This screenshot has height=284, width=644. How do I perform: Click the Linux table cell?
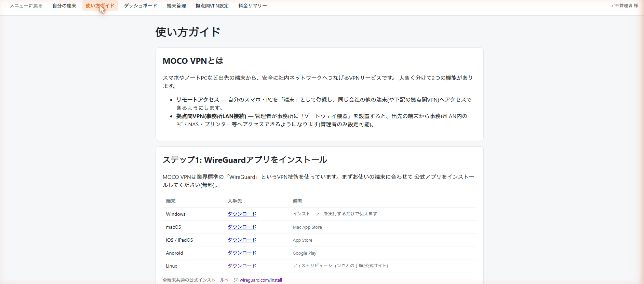click(x=172, y=266)
